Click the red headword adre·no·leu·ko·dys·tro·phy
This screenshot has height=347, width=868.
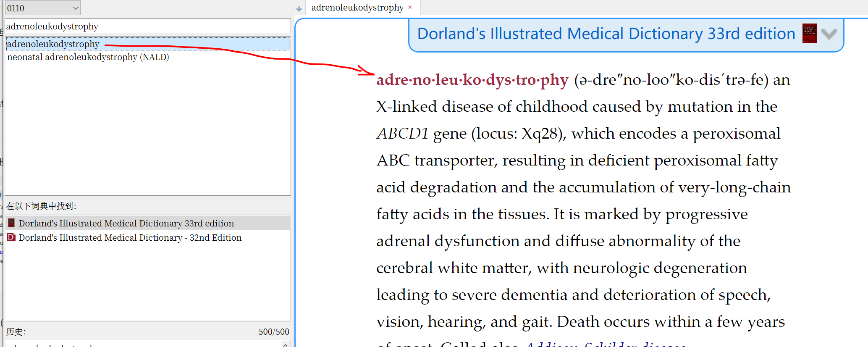472,80
